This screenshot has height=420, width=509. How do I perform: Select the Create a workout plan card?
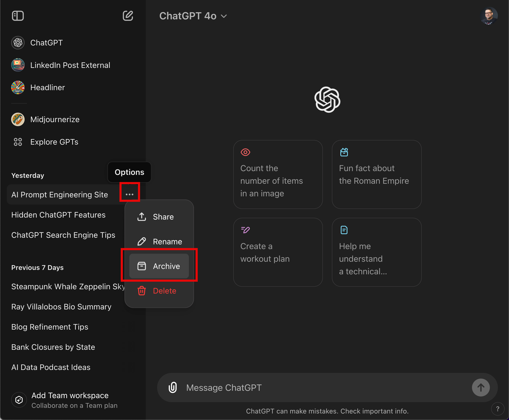(x=278, y=252)
